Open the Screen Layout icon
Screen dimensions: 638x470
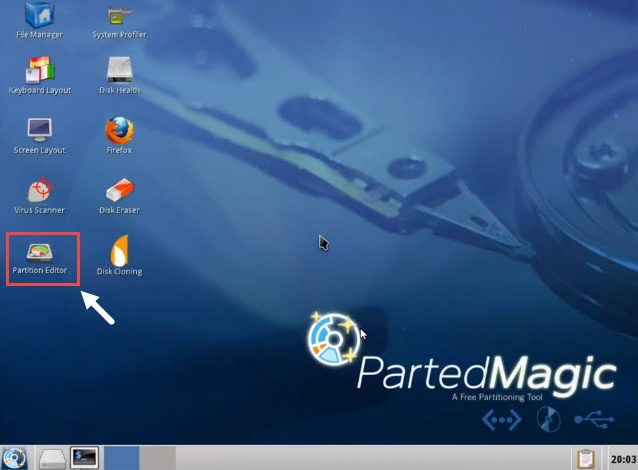(39, 136)
